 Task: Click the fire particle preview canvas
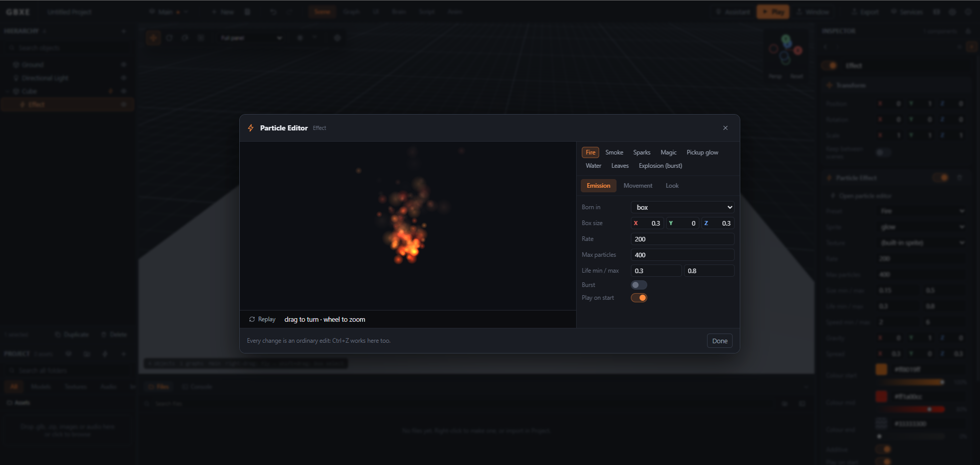[x=408, y=226]
